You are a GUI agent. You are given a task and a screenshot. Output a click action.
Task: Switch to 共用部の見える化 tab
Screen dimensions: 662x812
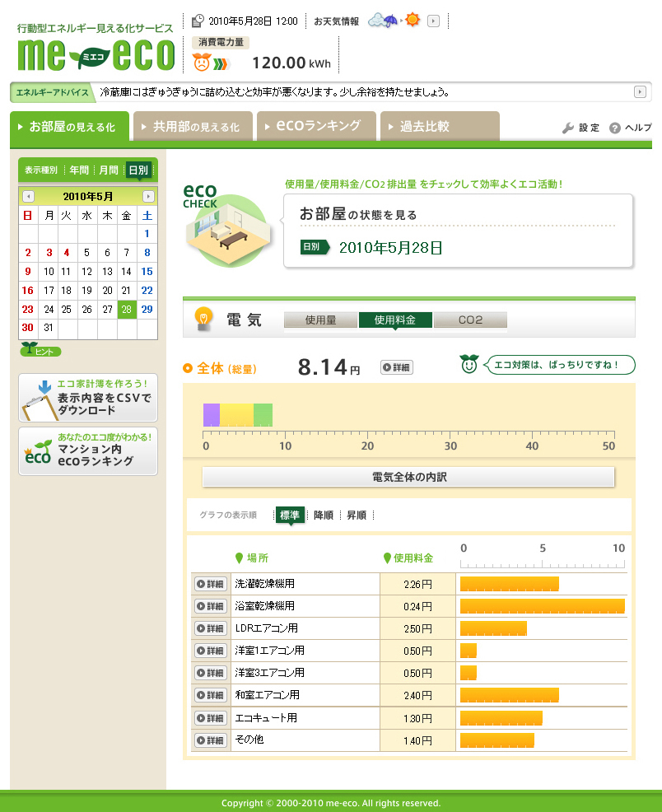tap(193, 126)
